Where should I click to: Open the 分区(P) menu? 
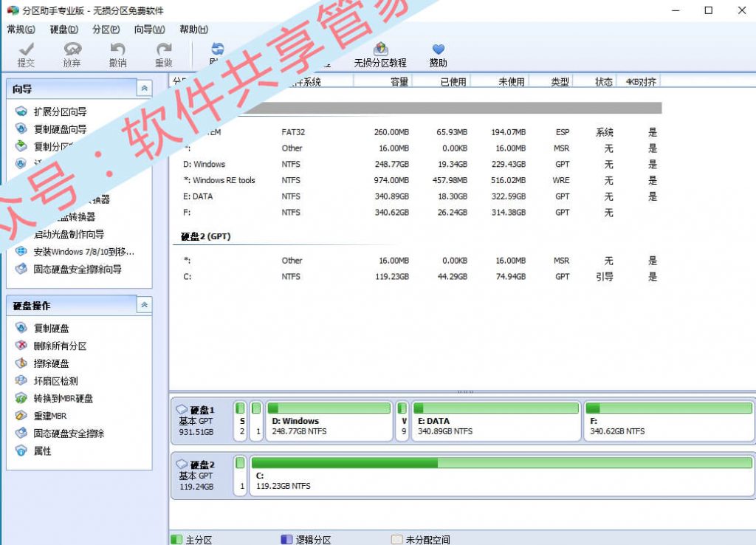coord(106,30)
